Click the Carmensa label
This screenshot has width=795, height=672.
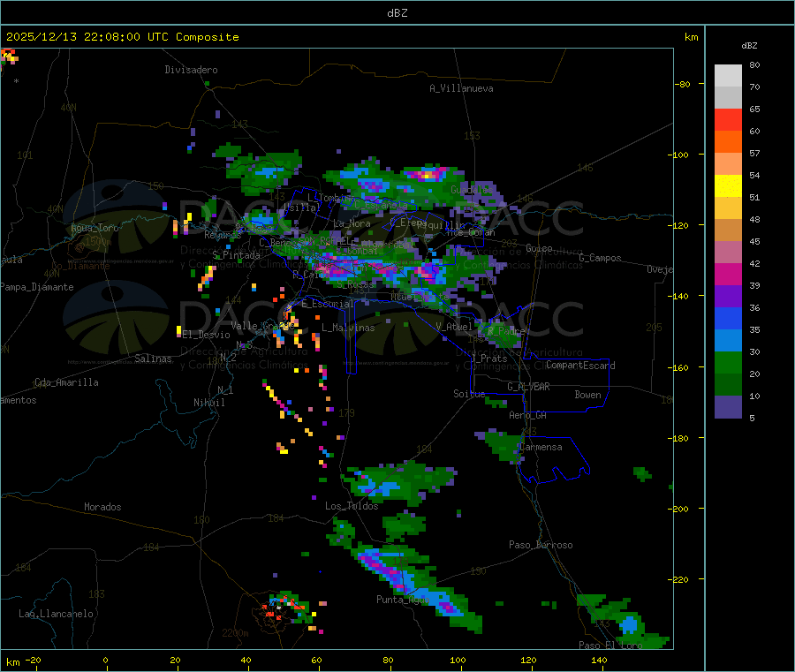click(x=541, y=447)
